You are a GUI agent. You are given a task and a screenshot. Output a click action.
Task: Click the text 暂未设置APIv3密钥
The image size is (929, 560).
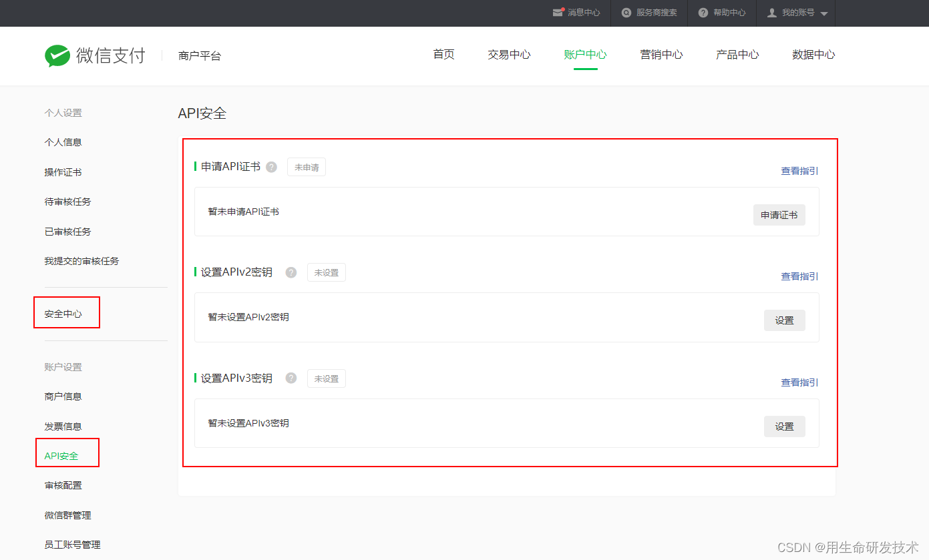pos(248,423)
